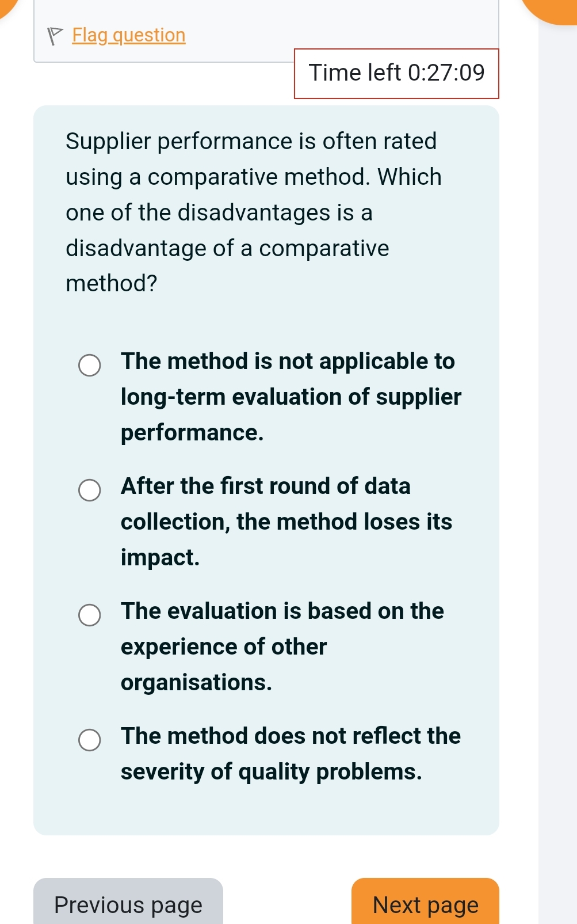This screenshot has height=924, width=577.
Task: Select radio for severity of quality problems answer
Action: tap(89, 739)
